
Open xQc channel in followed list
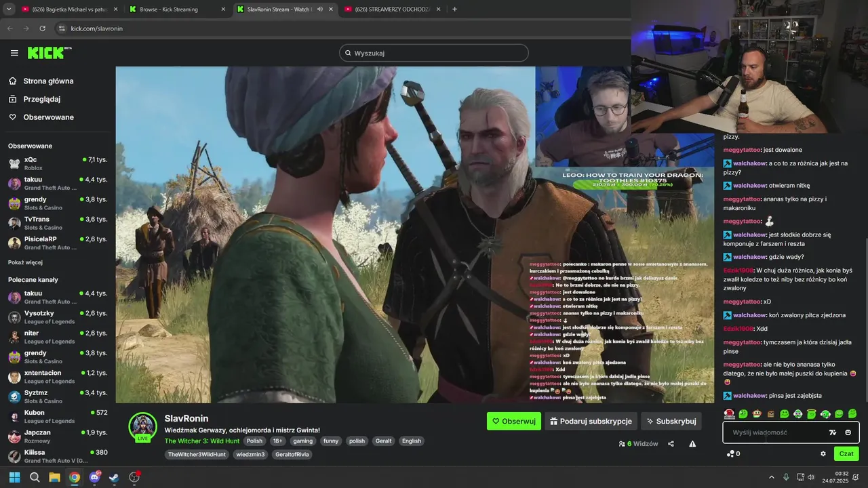coord(58,163)
